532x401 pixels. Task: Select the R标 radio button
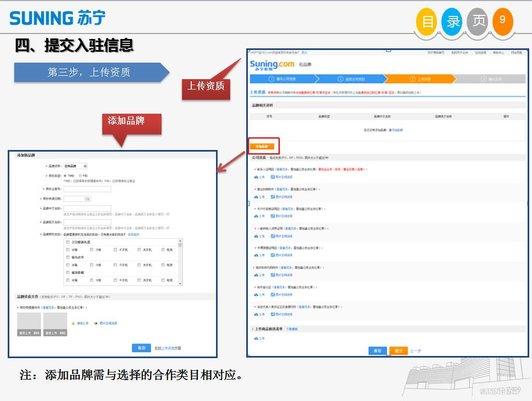click(80, 176)
